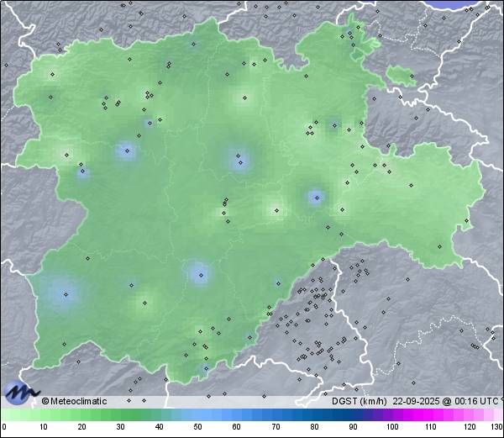Click the blue water area at top right corner
The image size is (504, 438).
(x=470, y=4)
